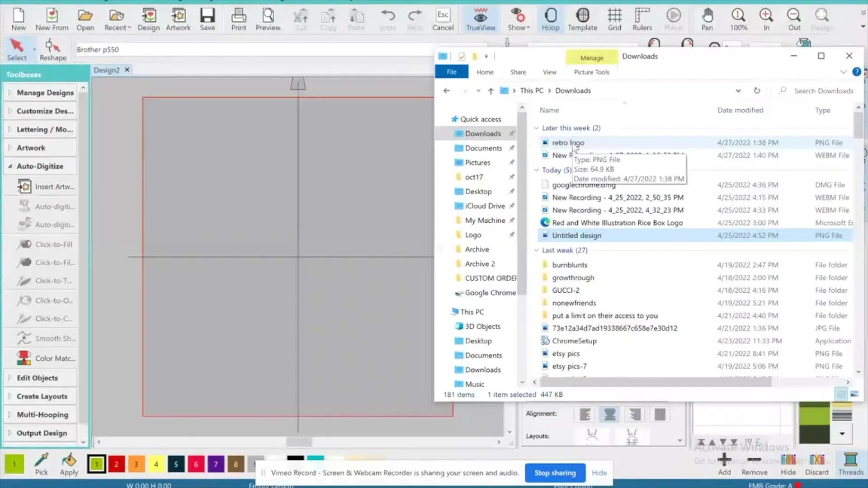Select the retro logo PNG file
The width and height of the screenshot is (868, 488).
click(568, 143)
